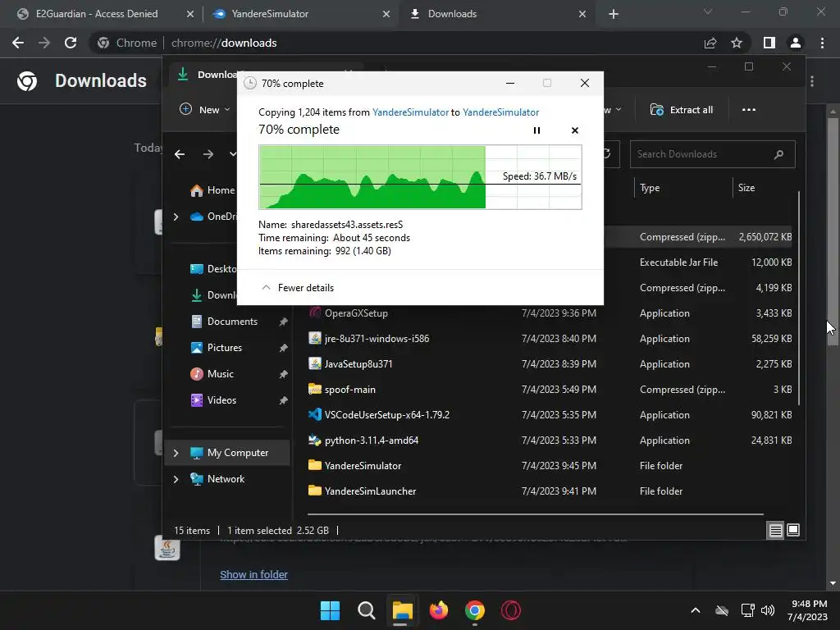
Task: Toggle Chrome side panel
Action: [x=769, y=43]
